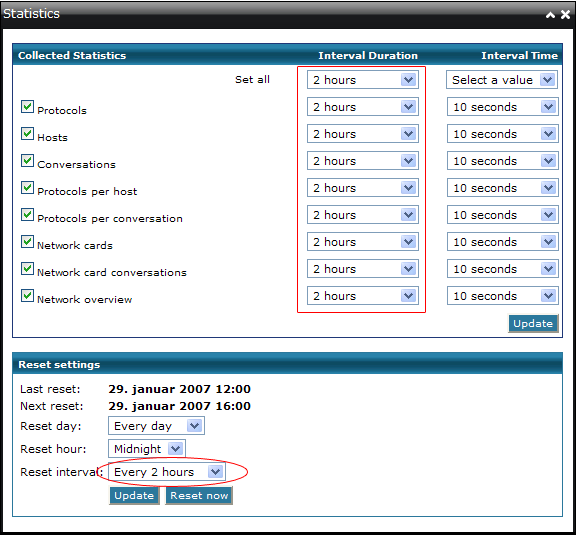Open the Reset day dropdown
Image resolution: width=577 pixels, height=536 pixels.
click(x=156, y=426)
